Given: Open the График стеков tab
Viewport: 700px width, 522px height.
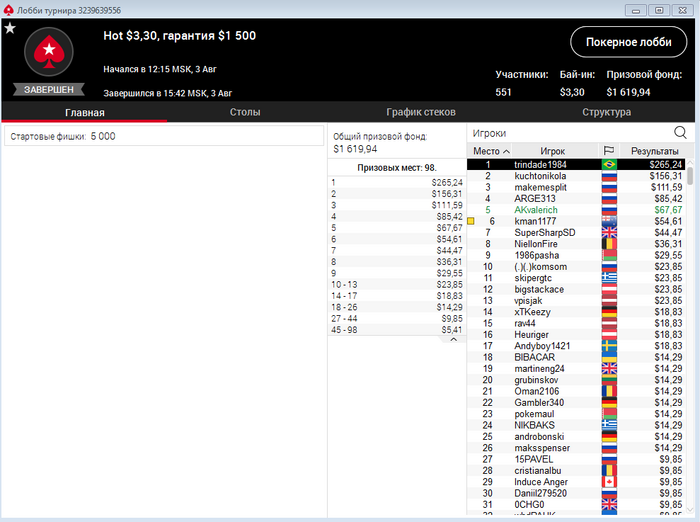Looking at the screenshot, I should 421,112.
